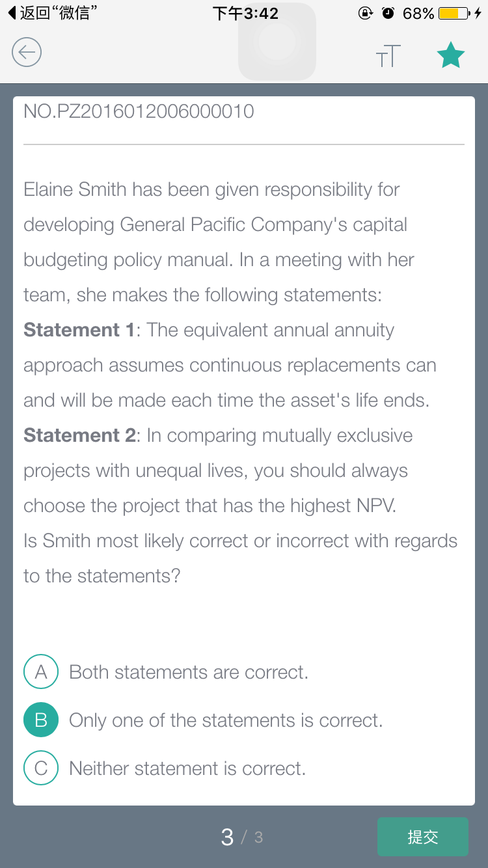The image size is (488, 868).
Task: Choose answer 'Both statements are correct.'
Action: tap(189, 672)
